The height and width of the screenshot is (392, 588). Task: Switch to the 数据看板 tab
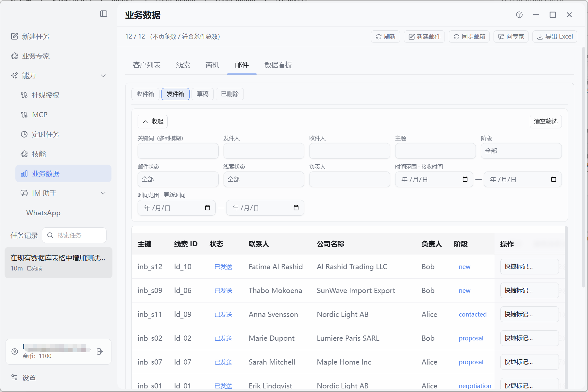(278, 65)
